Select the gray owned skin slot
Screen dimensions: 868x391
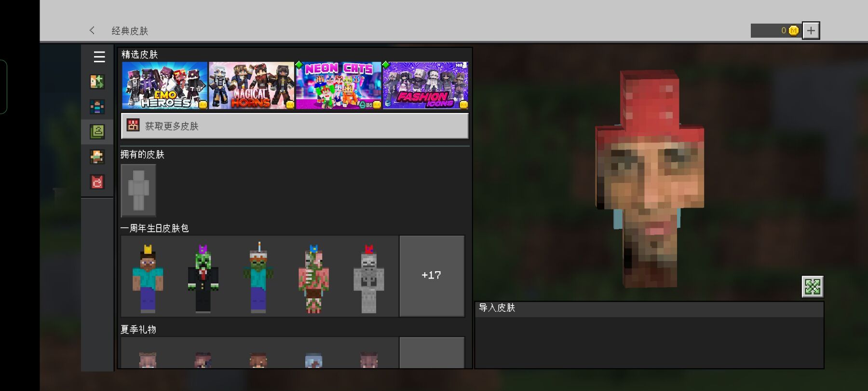click(x=138, y=190)
